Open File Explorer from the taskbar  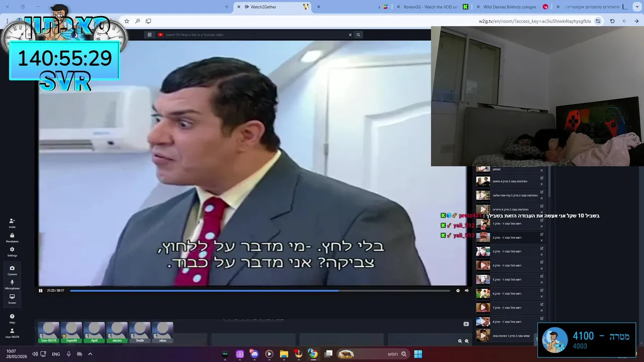[284, 354]
